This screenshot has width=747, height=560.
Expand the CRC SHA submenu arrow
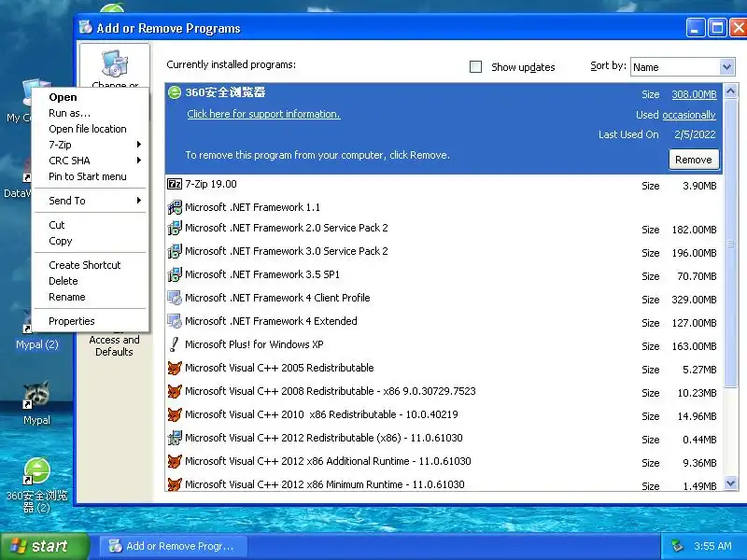coord(138,160)
